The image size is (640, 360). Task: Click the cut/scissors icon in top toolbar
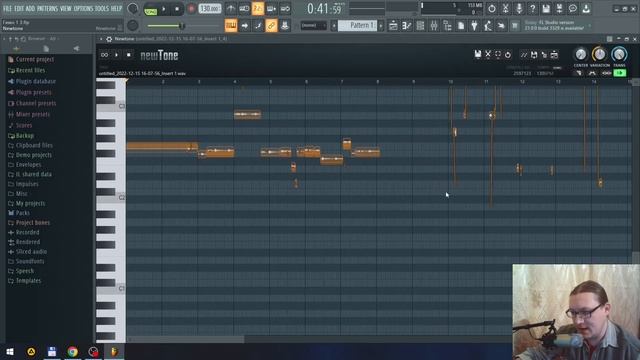pyautogui.click(x=505, y=9)
